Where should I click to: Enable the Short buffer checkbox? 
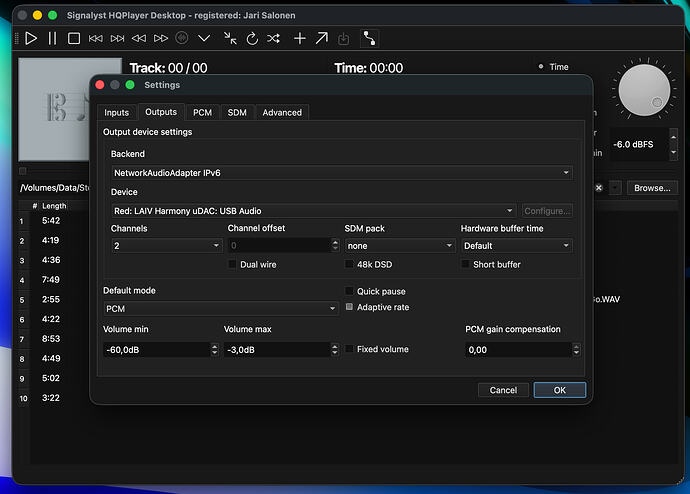[465, 264]
